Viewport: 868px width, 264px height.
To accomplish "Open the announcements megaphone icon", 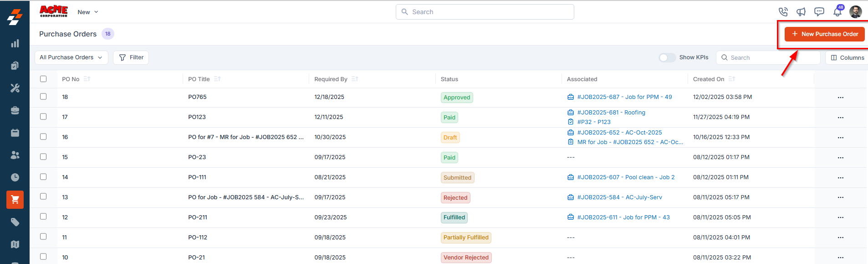I will point(801,12).
